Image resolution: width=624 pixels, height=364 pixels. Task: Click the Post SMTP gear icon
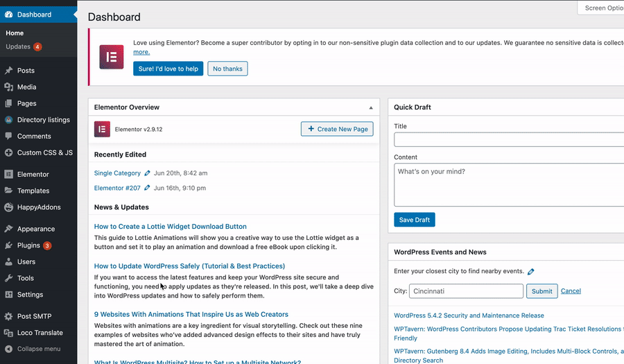click(x=9, y=316)
